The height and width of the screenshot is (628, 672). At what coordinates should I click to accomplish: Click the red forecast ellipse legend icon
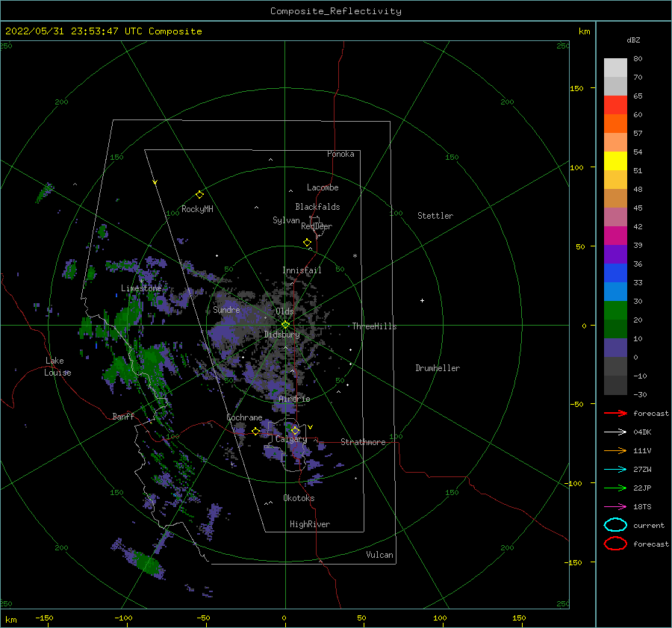coord(615,544)
